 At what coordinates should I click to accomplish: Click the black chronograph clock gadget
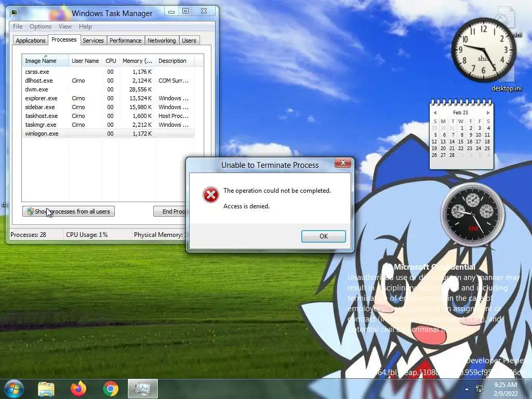coord(472,215)
